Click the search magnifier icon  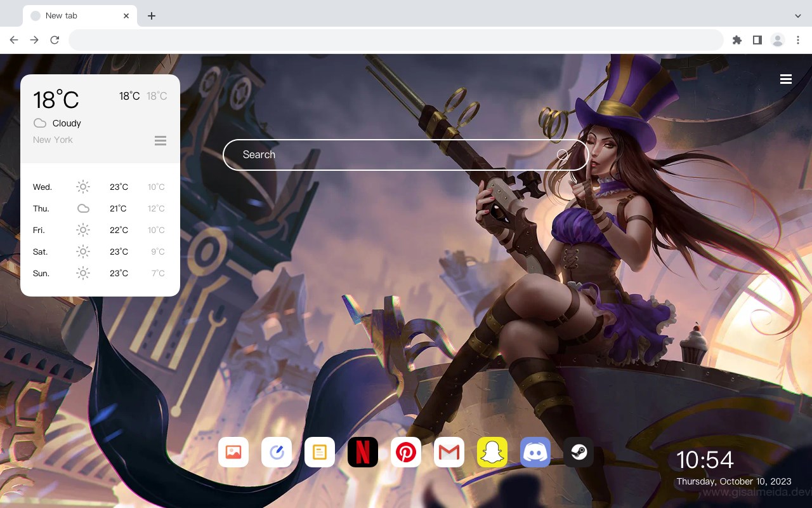point(563,154)
